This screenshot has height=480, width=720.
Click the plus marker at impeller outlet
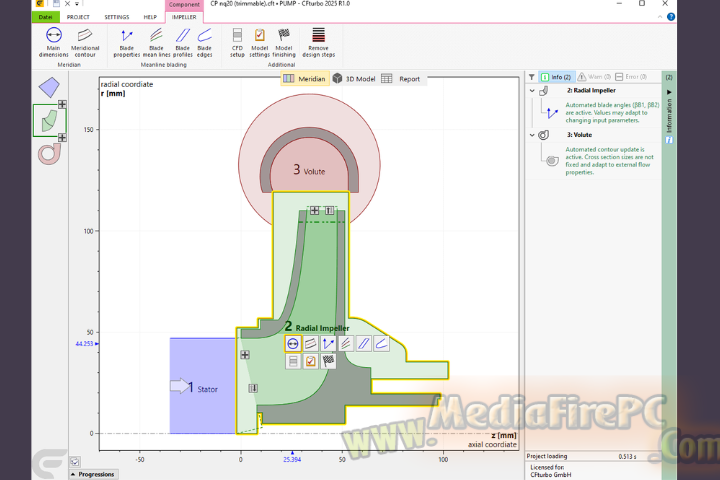click(314, 210)
